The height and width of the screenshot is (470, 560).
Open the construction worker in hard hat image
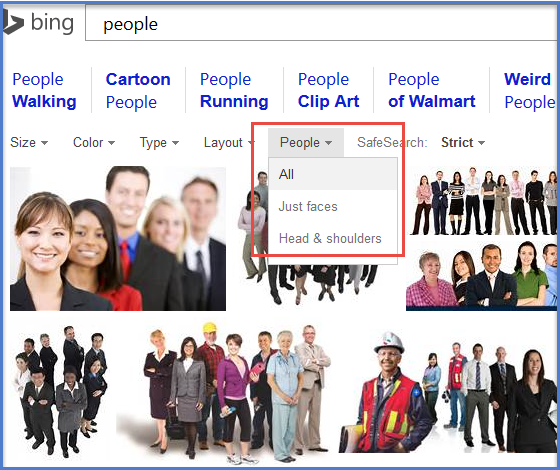coord(448,392)
